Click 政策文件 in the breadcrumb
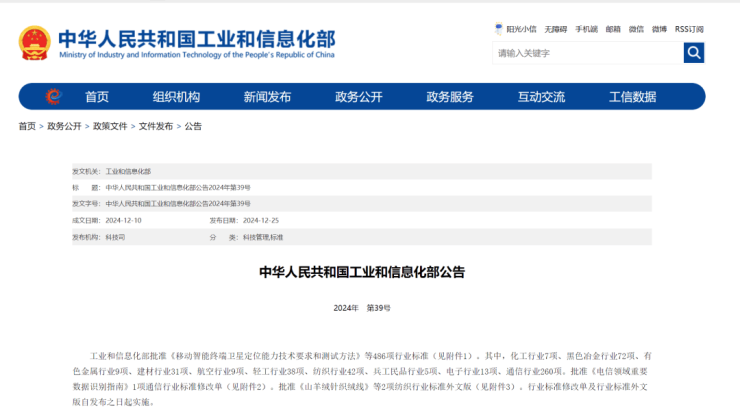 [x=110, y=127]
